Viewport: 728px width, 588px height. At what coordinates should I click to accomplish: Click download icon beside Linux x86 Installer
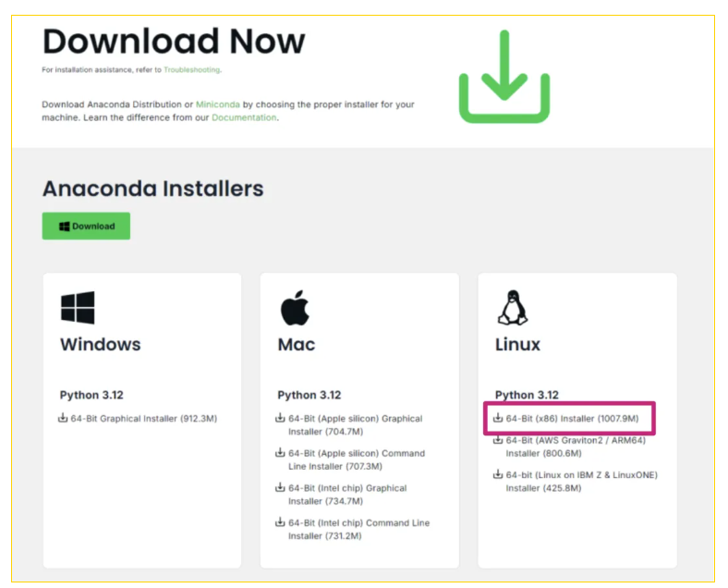tap(498, 418)
